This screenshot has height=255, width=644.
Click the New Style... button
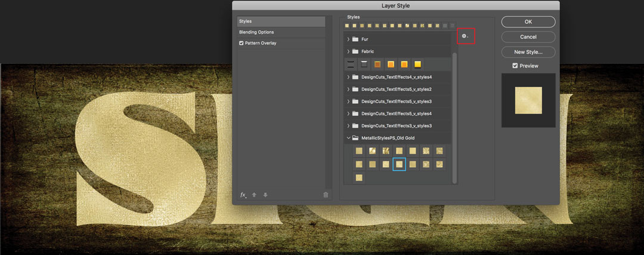528,52
